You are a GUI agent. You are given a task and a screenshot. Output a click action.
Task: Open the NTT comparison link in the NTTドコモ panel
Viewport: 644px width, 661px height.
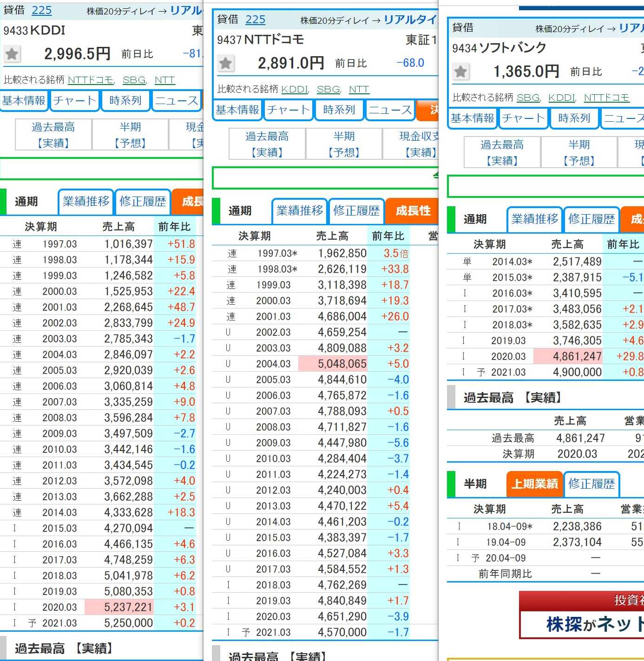[x=359, y=89]
